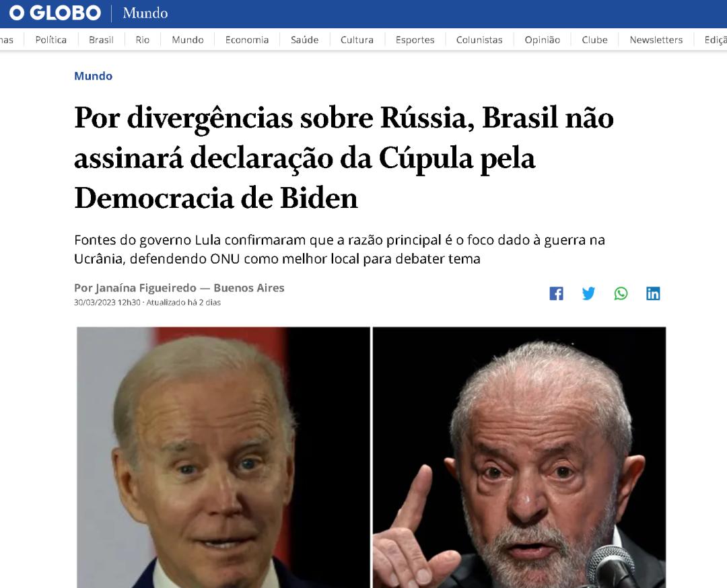Screen dimensions: 727x588
Task: Click the O Globo logo
Action: pos(55,13)
